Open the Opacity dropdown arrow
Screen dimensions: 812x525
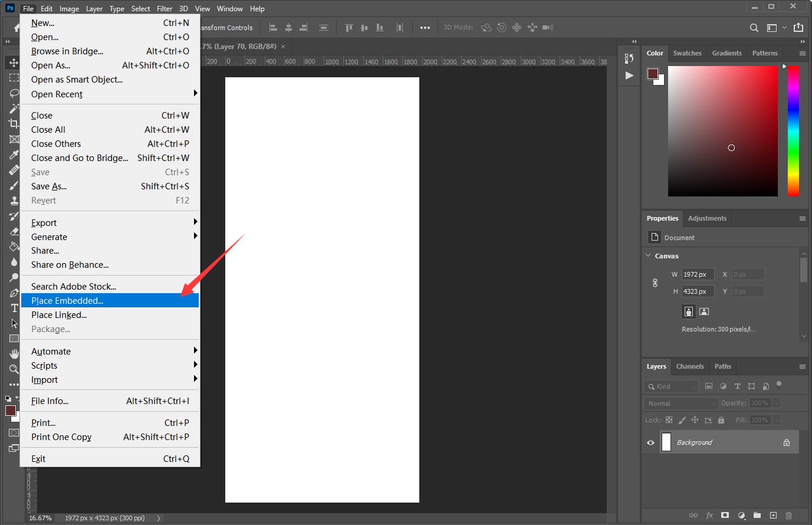click(777, 403)
